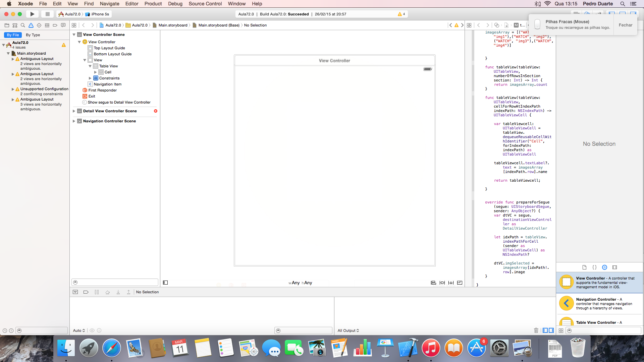Open the Product menu
This screenshot has width=644, height=362.
click(x=153, y=4)
